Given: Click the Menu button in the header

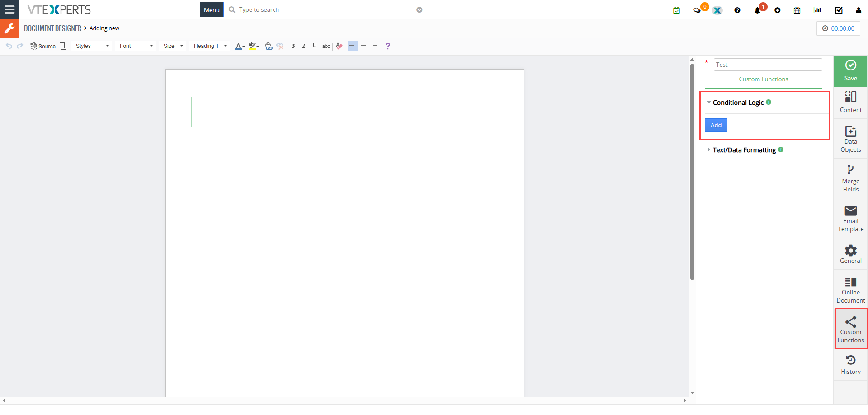Looking at the screenshot, I should [212, 10].
